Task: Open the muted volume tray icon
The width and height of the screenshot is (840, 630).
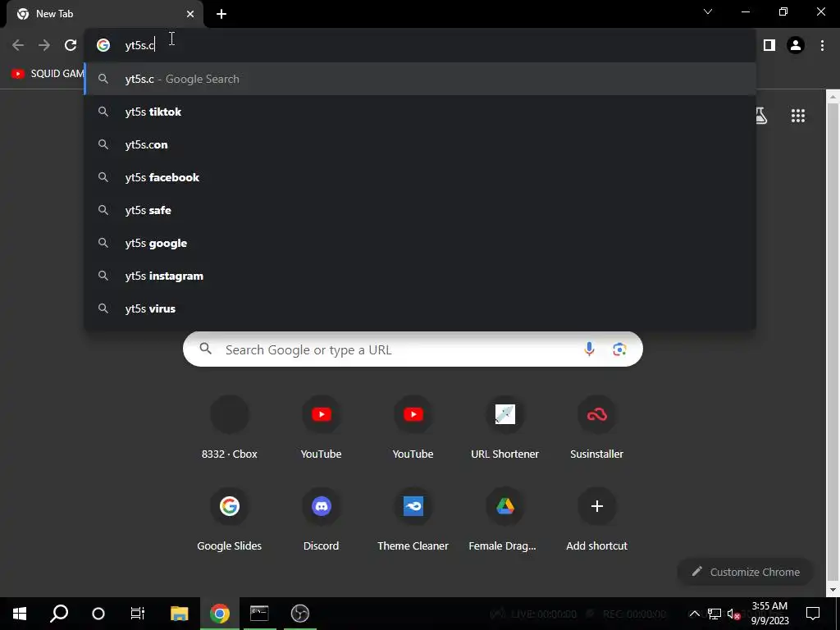Action: click(733, 614)
